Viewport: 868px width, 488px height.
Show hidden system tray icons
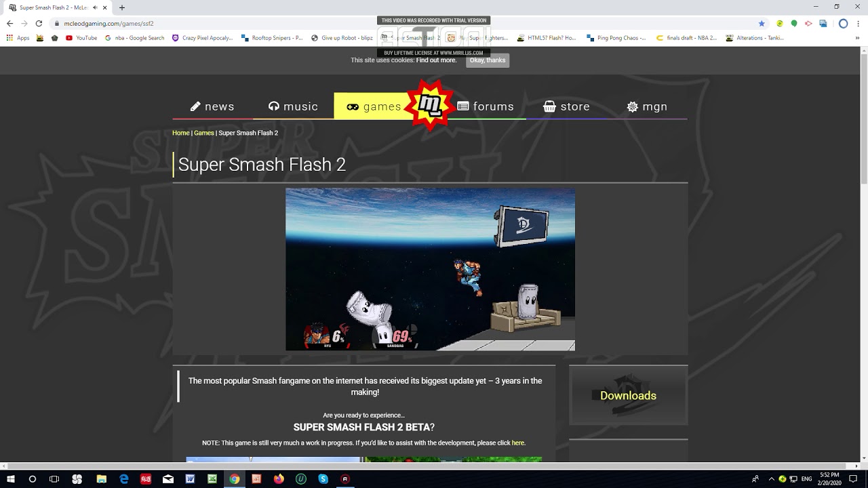(x=771, y=479)
